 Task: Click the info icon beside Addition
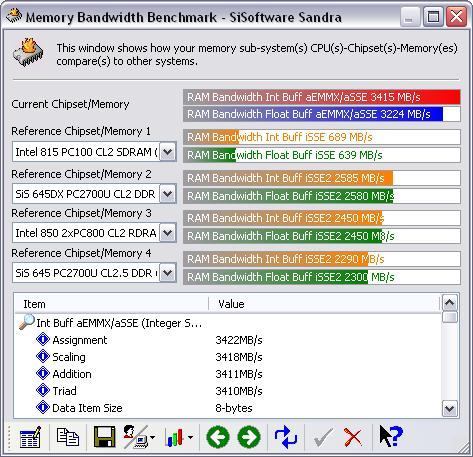pos(43,373)
